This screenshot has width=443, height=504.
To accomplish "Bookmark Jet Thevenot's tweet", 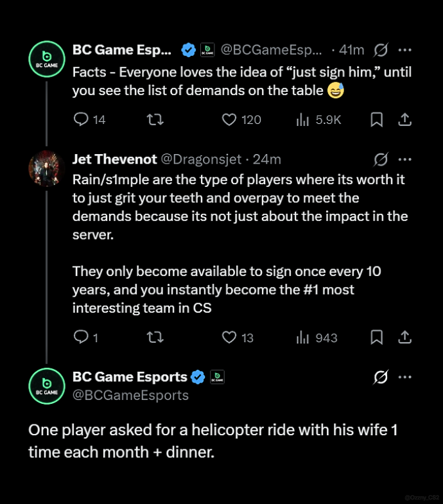I will point(376,338).
